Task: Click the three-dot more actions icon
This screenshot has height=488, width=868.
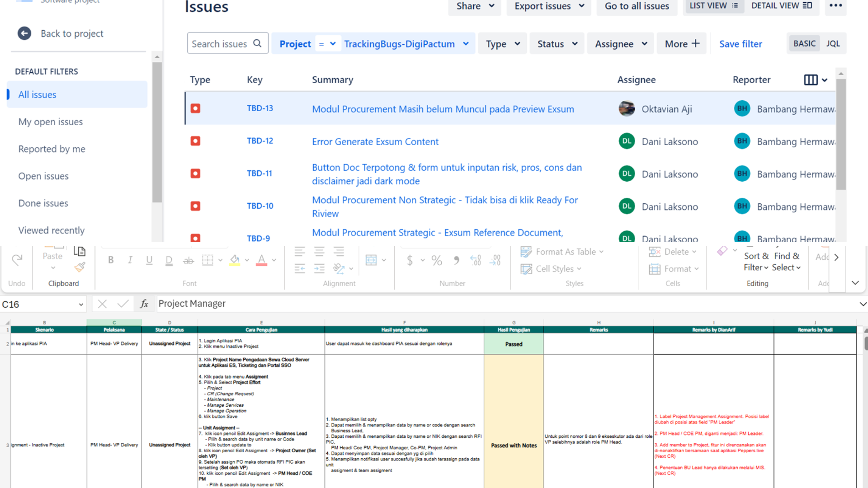Action: point(835,6)
